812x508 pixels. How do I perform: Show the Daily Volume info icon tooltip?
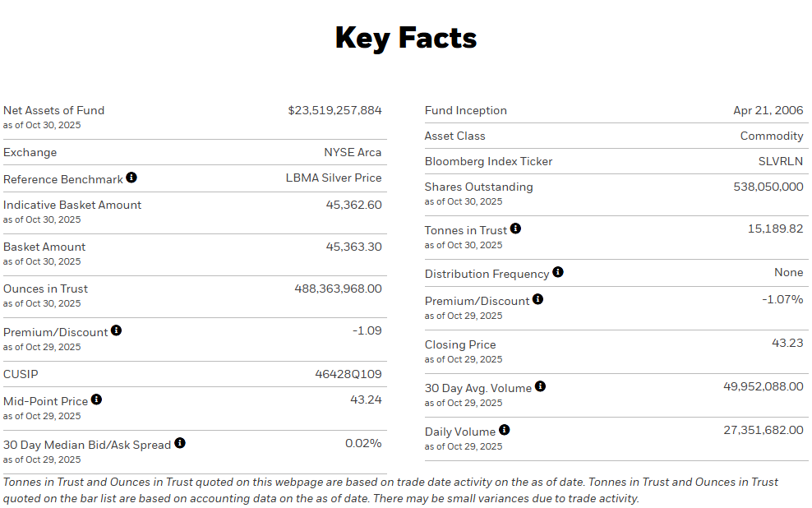click(x=505, y=430)
